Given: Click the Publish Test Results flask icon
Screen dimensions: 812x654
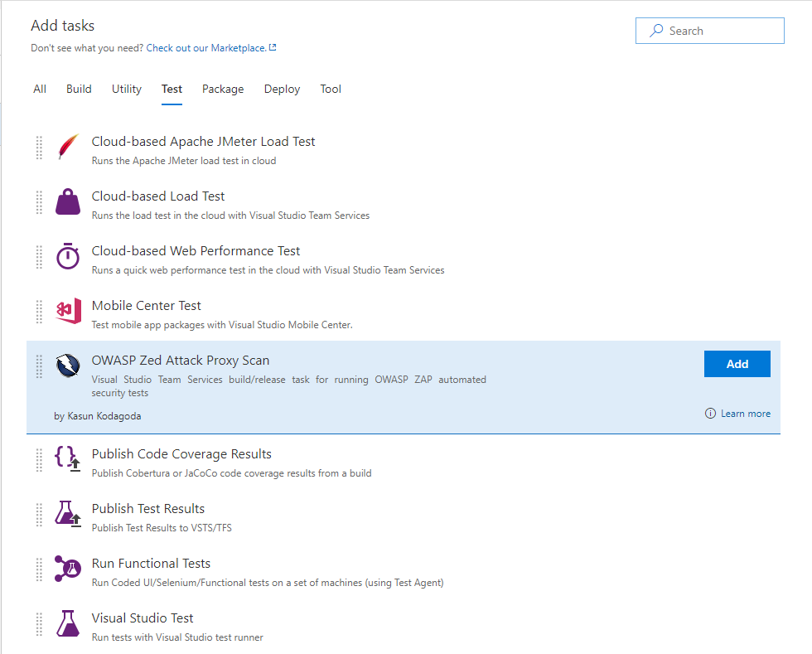Looking at the screenshot, I should tap(68, 514).
